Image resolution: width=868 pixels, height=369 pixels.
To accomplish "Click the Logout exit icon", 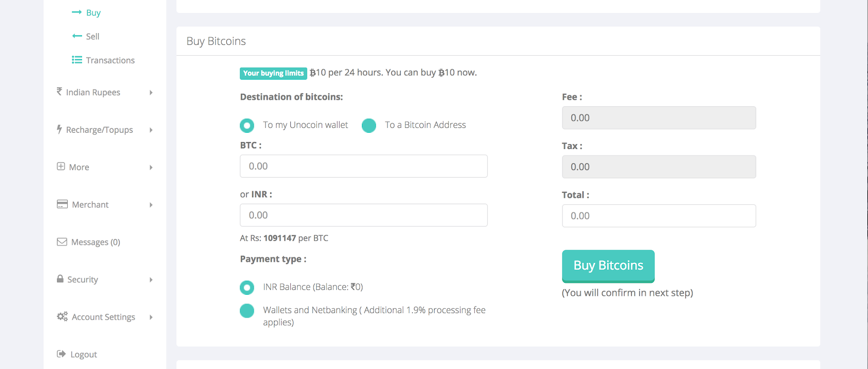I will [61, 354].
